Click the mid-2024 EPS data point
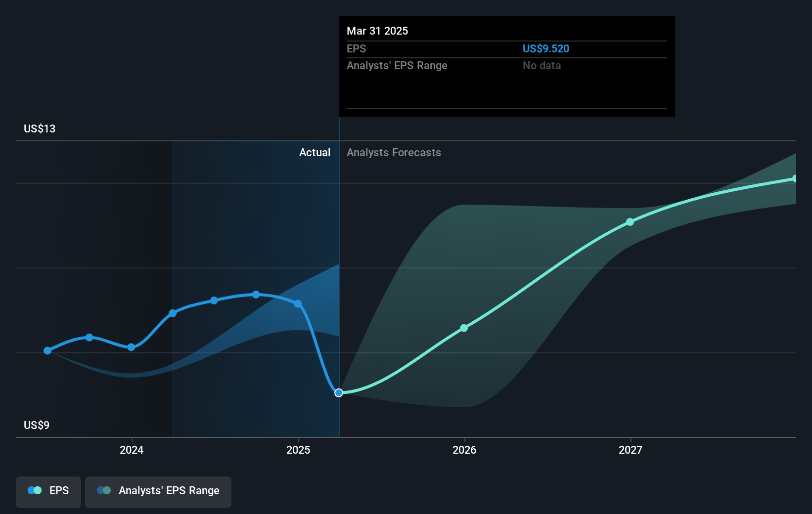812x514 pixels. 214,300
